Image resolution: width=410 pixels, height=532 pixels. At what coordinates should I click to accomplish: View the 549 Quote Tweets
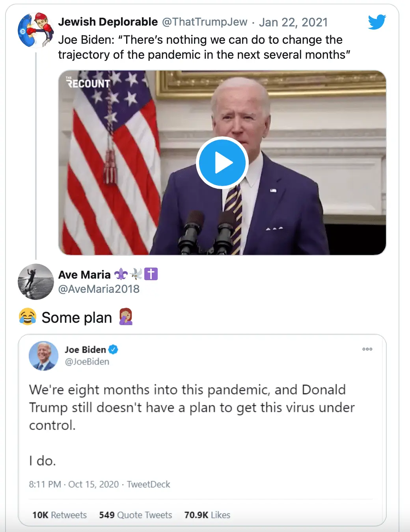[135, 515]
